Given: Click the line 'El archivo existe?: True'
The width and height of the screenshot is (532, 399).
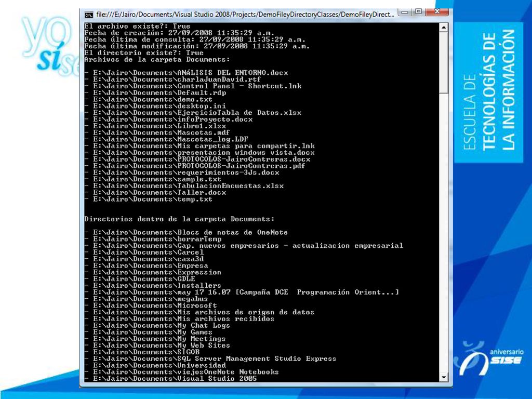Looking at the screenshot, I should (x=137, y=26).
